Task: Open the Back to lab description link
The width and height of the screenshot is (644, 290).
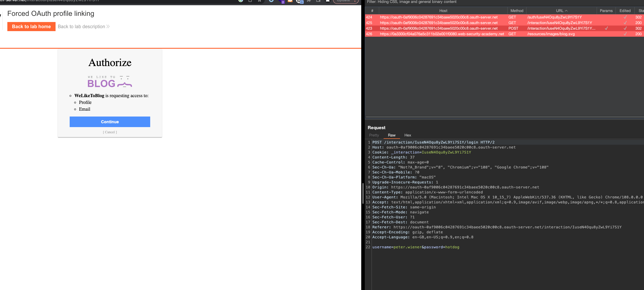Action: tap(83, 26)
